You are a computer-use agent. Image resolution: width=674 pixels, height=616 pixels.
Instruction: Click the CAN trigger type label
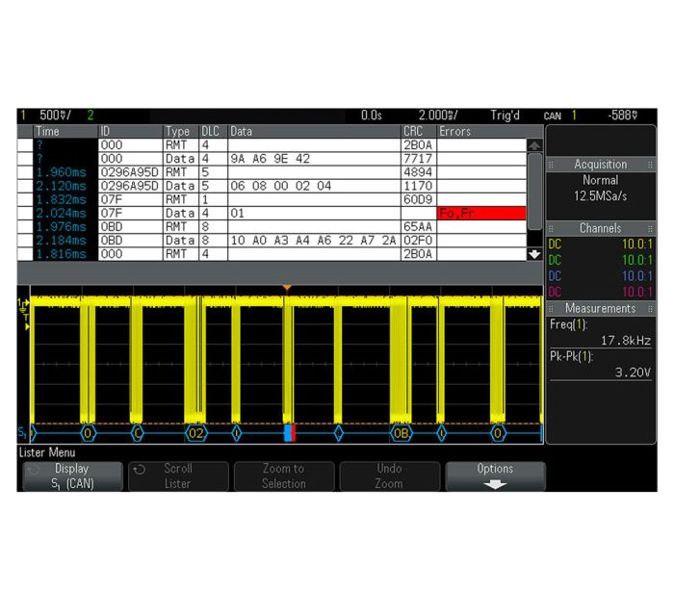click(x=553, y=115)
